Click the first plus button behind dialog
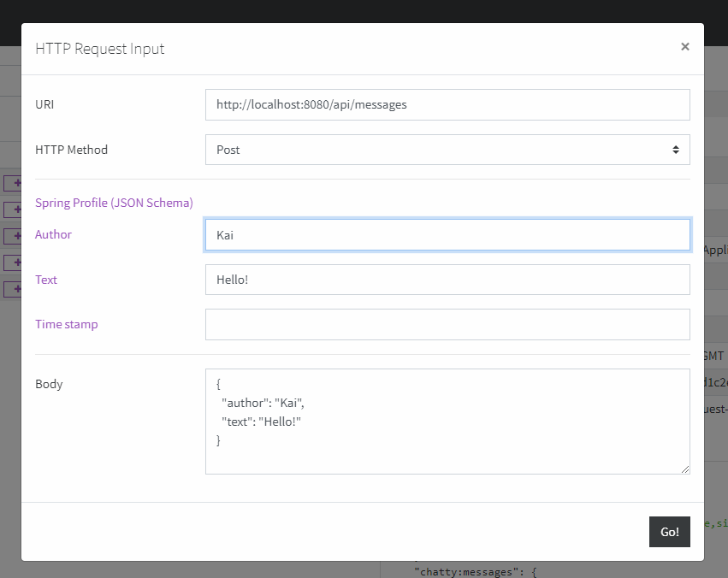The image size is (728, 578). (14, 183)
